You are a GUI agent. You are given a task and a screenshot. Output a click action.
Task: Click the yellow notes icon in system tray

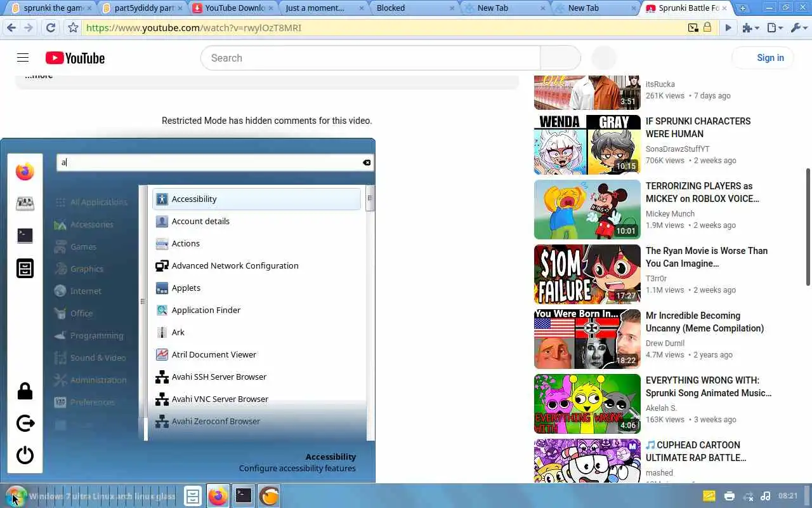pos(709,496)
